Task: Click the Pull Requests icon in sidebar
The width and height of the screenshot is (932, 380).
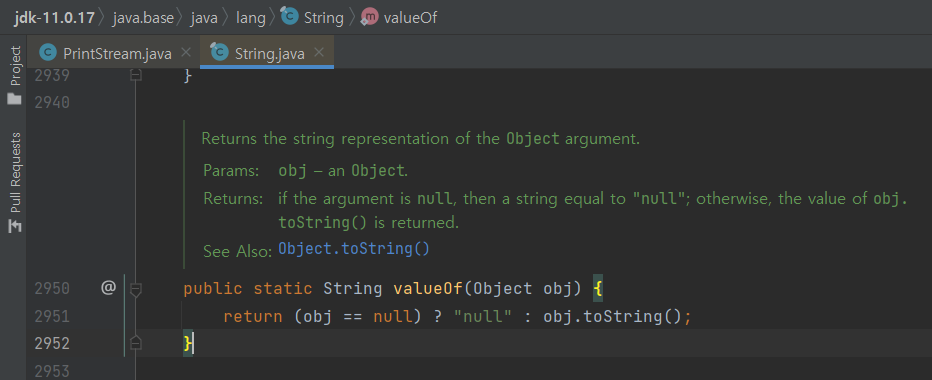Action: [14, 227]
